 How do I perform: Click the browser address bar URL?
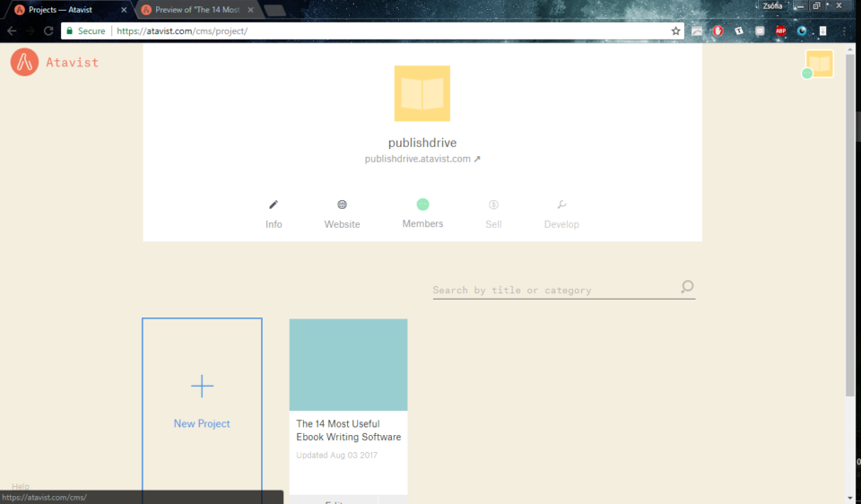click(x=182, y=31)
